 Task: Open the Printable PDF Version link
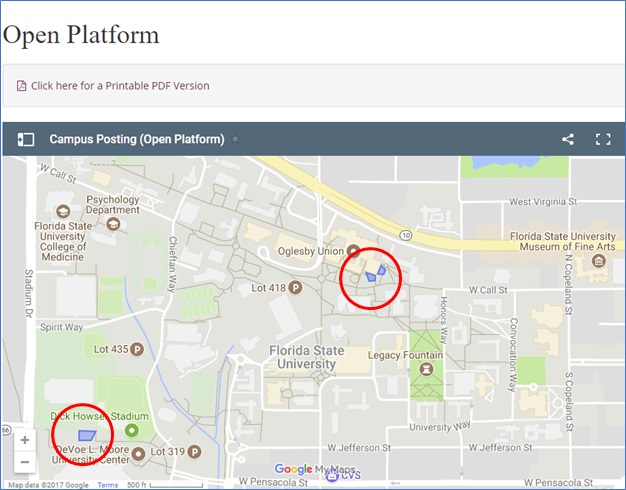point(120,86)
